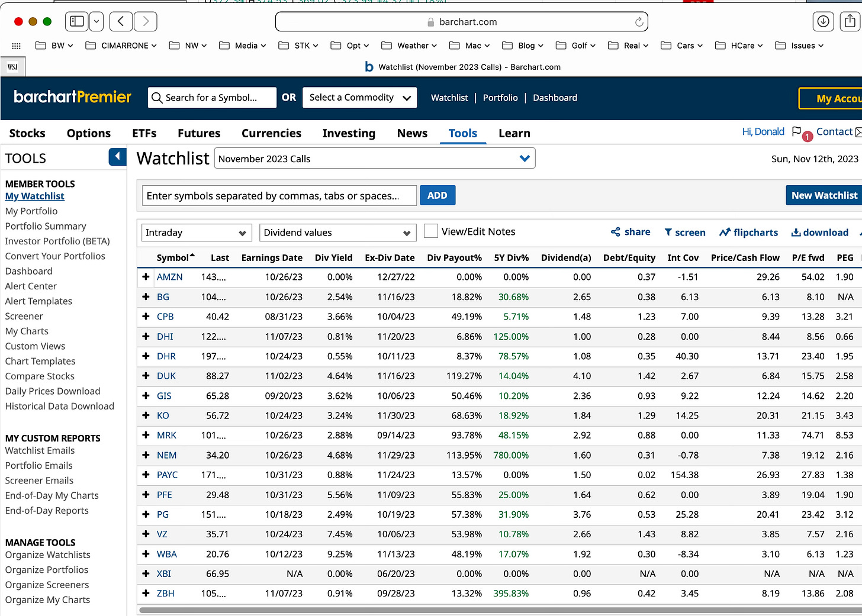Open notifications flag icon
The height and width of the screenshot is (616, 862).
click(796, 132)
